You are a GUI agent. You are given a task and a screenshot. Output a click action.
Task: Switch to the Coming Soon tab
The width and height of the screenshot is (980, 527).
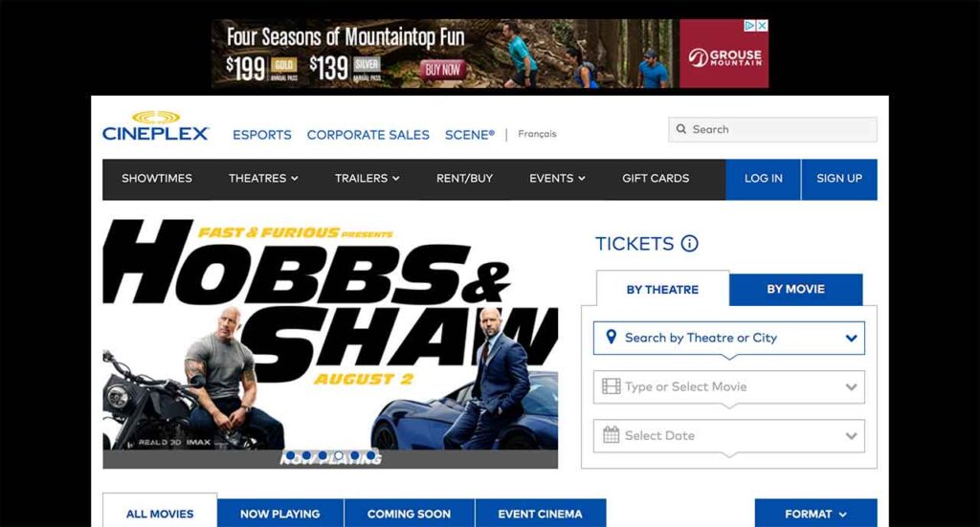[409, 514]
